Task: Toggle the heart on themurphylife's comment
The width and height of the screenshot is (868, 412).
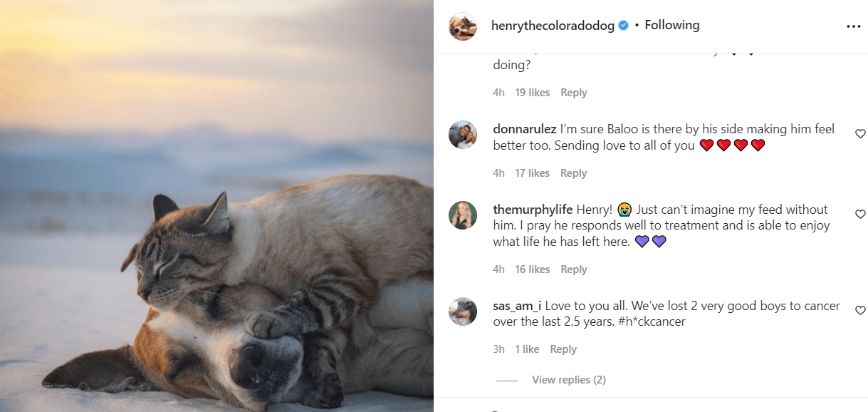Action: [860, 215]
